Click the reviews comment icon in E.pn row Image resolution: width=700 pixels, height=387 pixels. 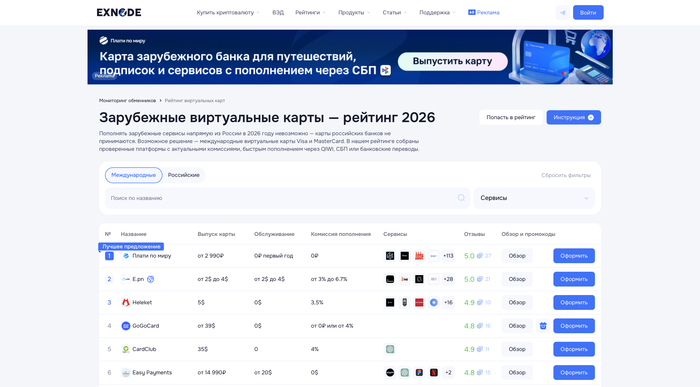[479, 279]
